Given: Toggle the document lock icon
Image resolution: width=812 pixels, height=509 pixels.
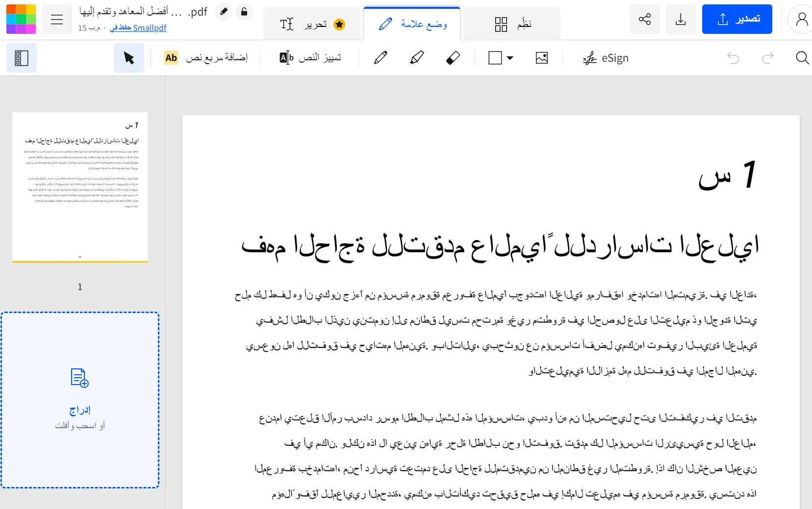Looking at the screenshot, I should [x=244, y=11].
